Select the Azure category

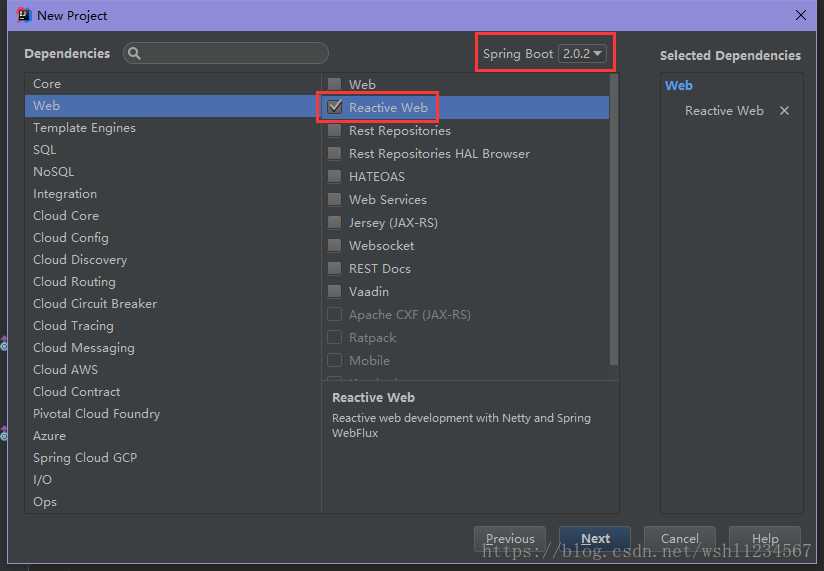point(172,436)
